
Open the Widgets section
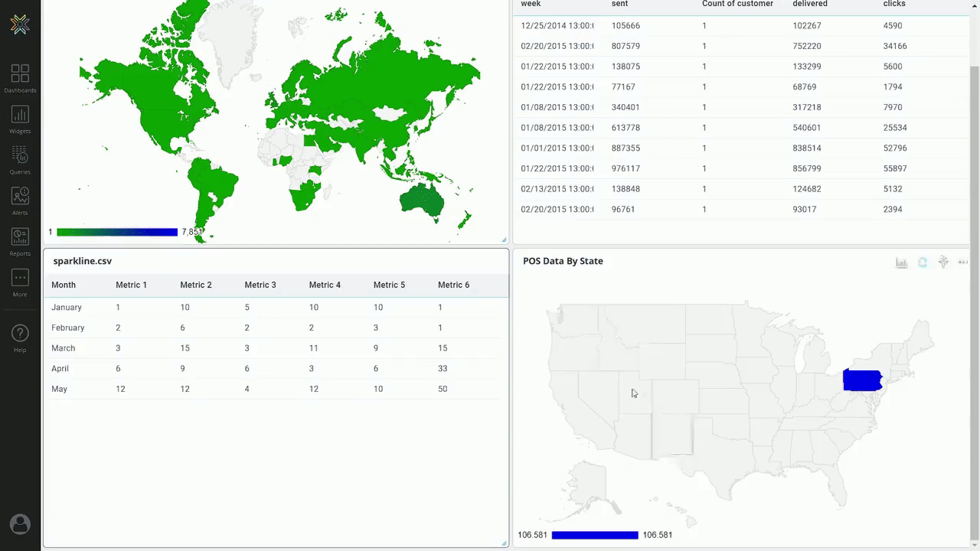click(x=20, y=119)
